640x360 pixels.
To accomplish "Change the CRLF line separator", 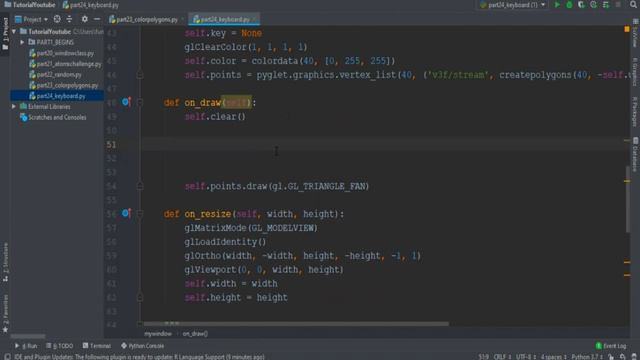I will coord(502,357).
